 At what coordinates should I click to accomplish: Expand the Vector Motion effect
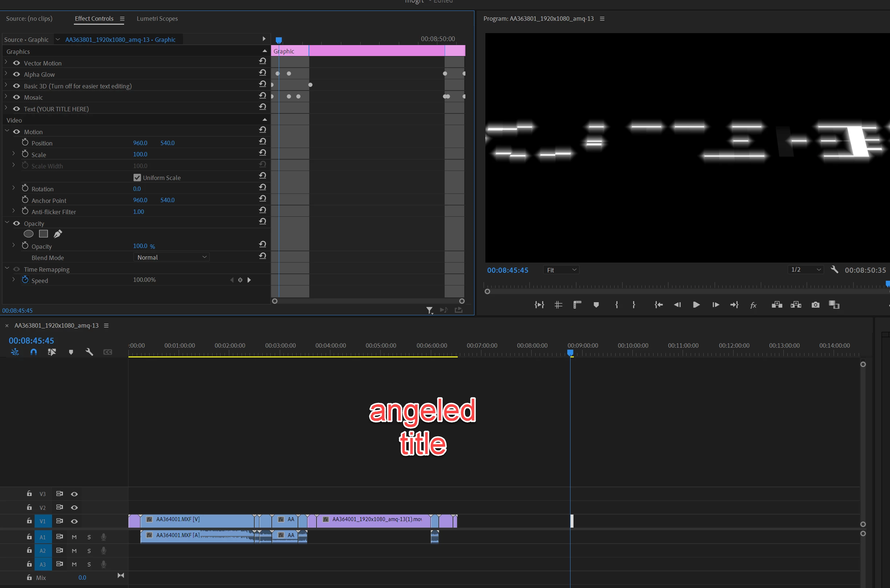[x=6, y=62]
